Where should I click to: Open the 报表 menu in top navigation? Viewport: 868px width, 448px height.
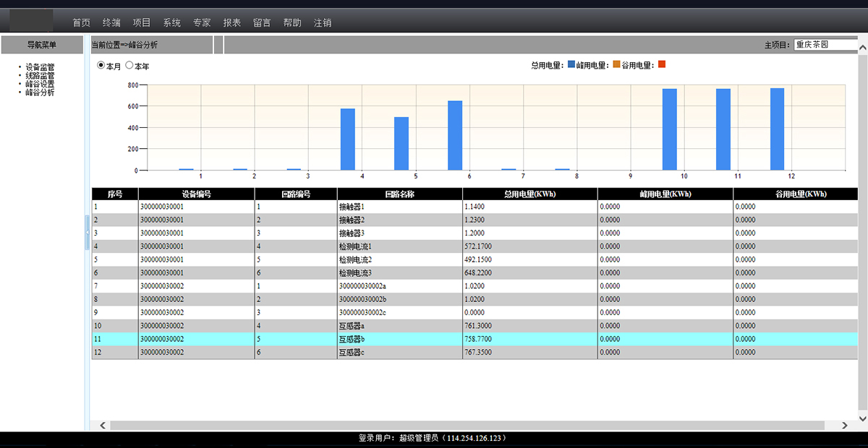(232, 22)
